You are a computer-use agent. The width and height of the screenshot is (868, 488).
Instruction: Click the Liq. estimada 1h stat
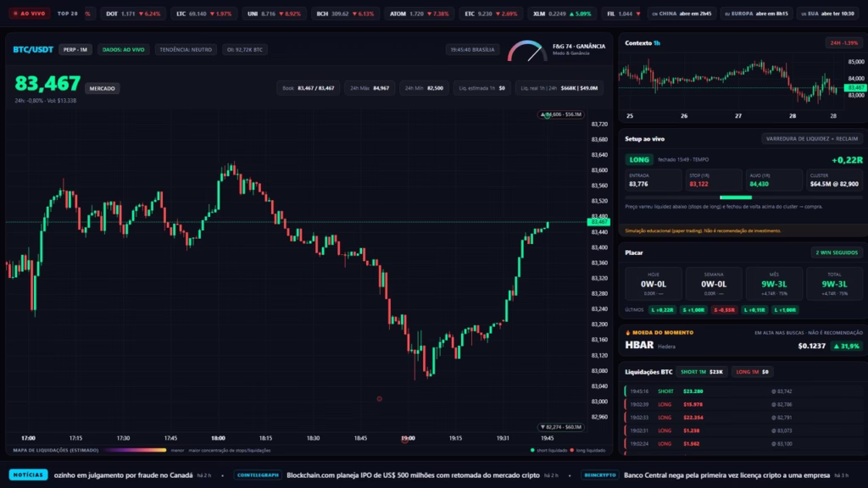[x=481, y=88]
